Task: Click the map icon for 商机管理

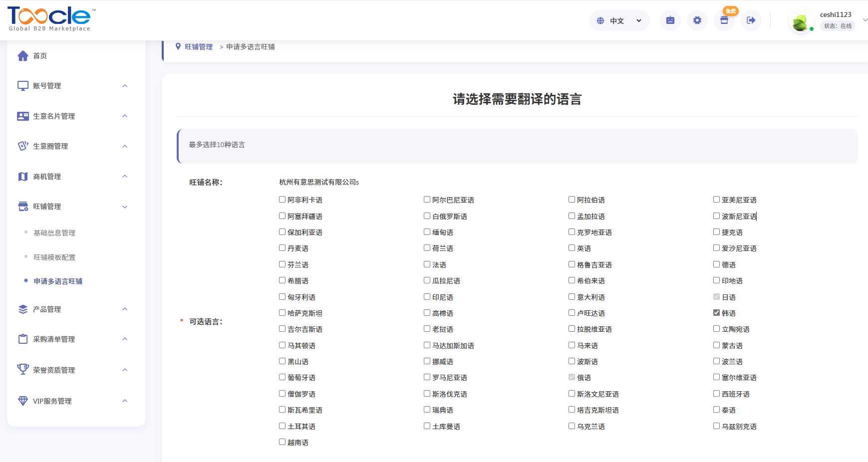Action: (23, 177)
